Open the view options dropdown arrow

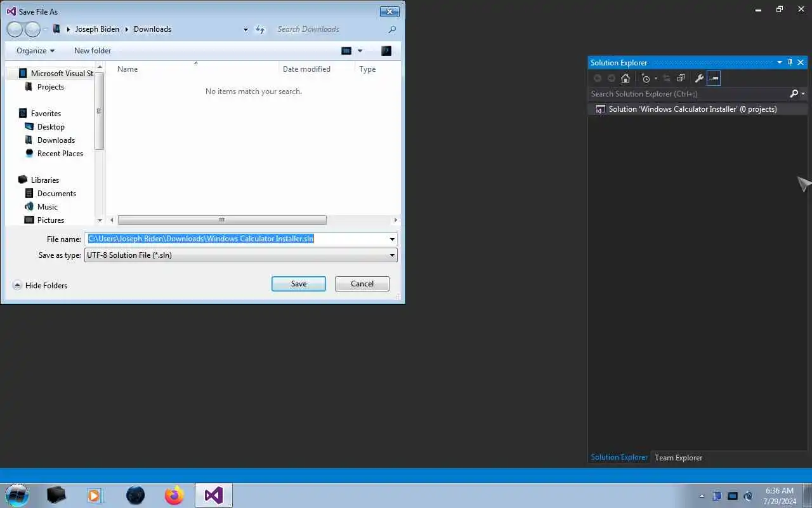[x=360, y=51]
